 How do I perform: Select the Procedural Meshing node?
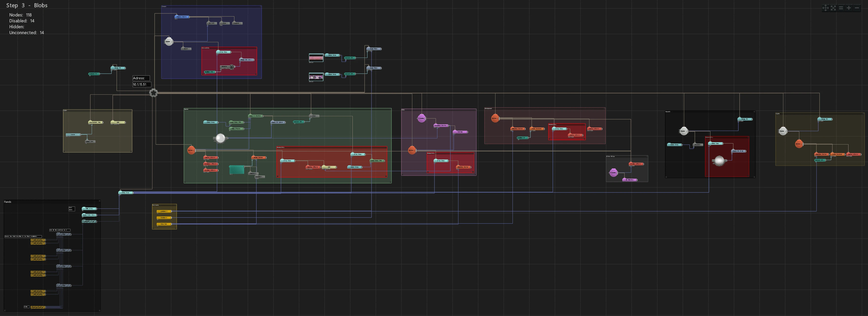click(x=441, y=125)
